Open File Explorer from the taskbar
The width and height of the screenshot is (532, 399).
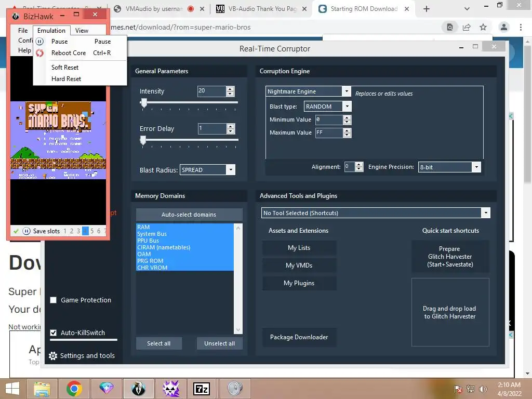pos(42,389)
